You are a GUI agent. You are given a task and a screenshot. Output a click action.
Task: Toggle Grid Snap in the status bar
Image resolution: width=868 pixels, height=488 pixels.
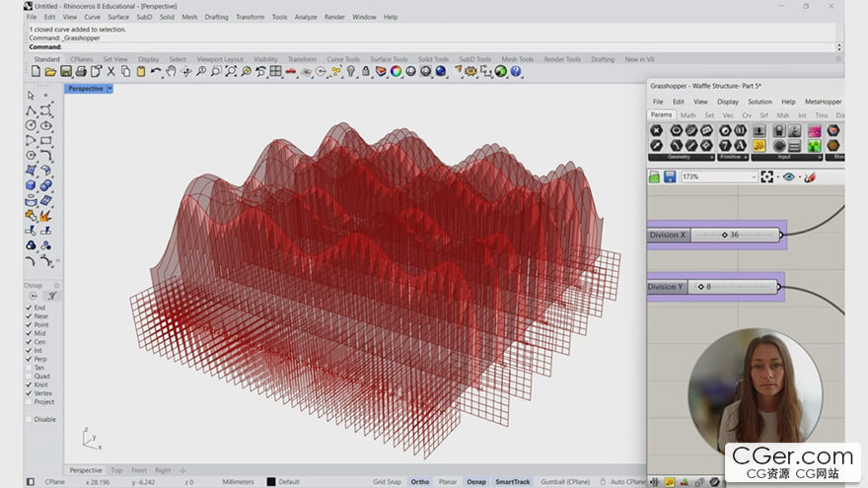tap(387, 482)
